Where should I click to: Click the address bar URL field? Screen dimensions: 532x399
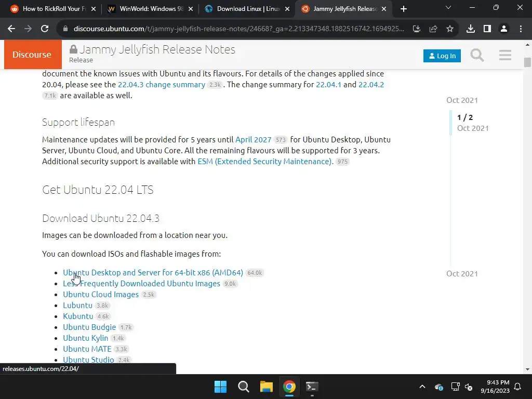(238, 29)
